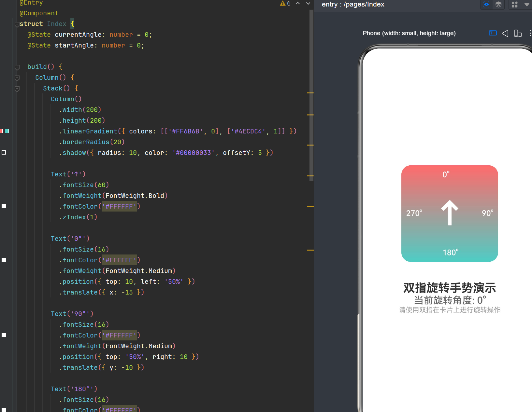Click the .width(200) code line

click(80, 110)
